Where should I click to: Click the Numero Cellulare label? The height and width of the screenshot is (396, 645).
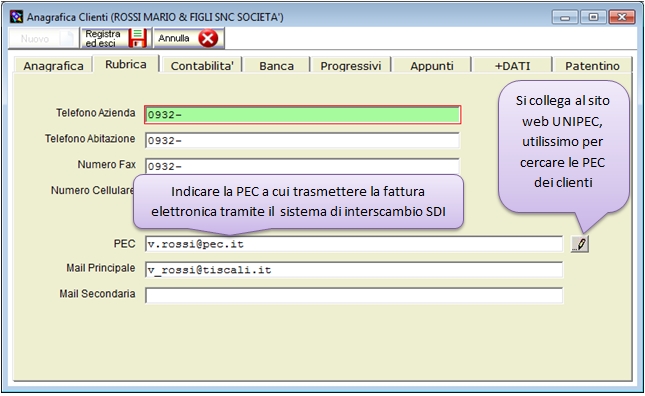[x=93, y=190]
